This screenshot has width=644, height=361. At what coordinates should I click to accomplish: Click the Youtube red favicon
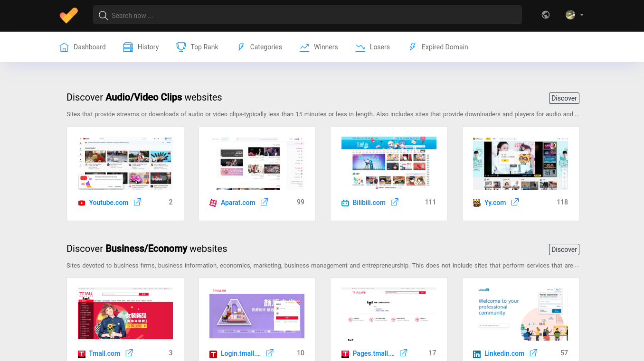(x=82, y=203)
